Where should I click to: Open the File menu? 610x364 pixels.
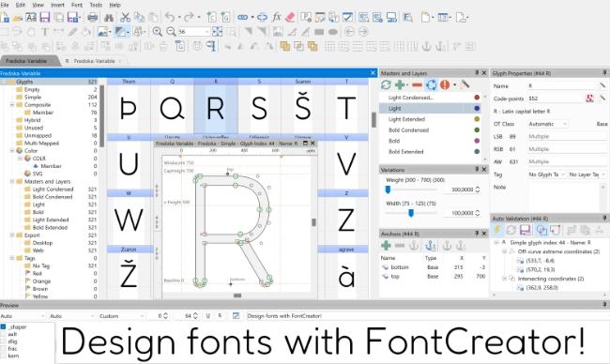pyautogui.click(x=5, y=5)
